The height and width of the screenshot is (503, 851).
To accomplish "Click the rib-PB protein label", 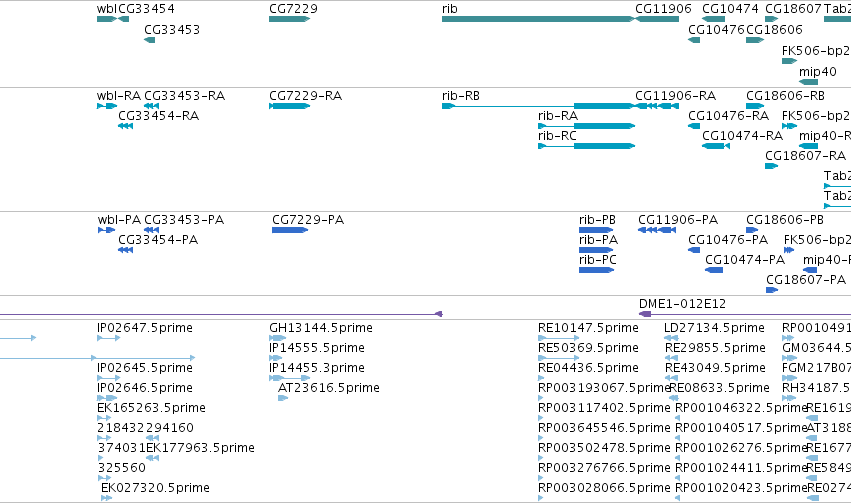I will pos(598,220).
